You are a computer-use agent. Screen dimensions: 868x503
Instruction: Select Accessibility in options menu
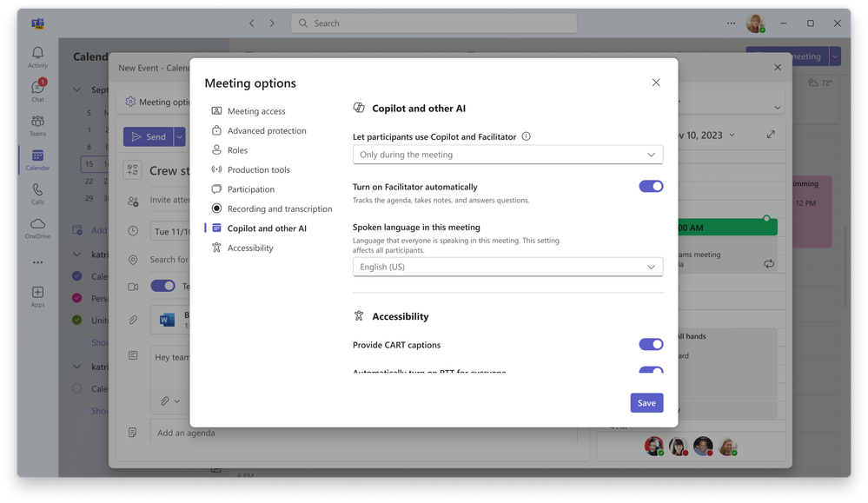point(250,248)
